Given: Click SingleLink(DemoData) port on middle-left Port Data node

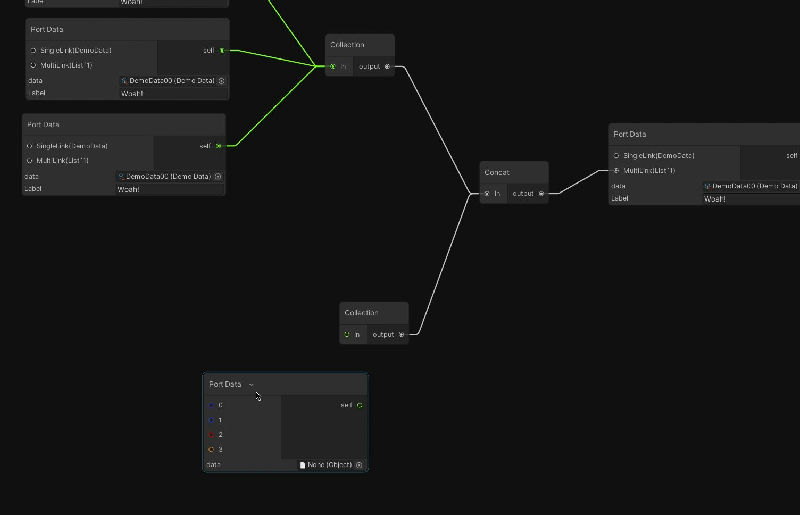Looking at the screenshot, I should click(x=29, y=146).
